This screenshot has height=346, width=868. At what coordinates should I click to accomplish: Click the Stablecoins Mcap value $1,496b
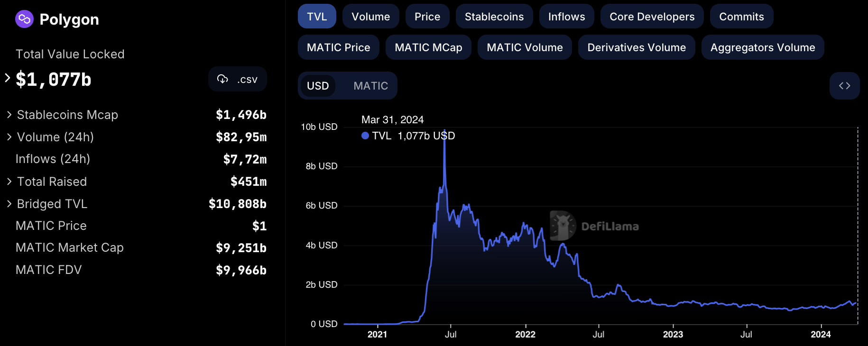(241, 115)
